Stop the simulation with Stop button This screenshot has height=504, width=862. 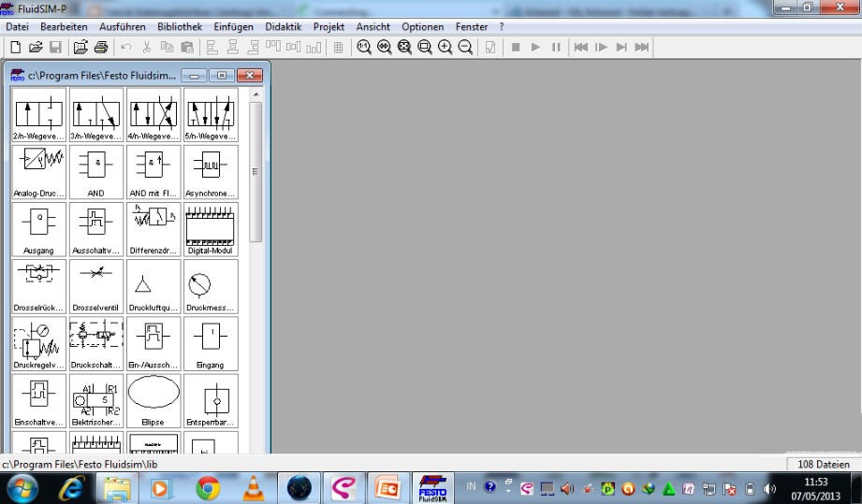pos(516,47)
